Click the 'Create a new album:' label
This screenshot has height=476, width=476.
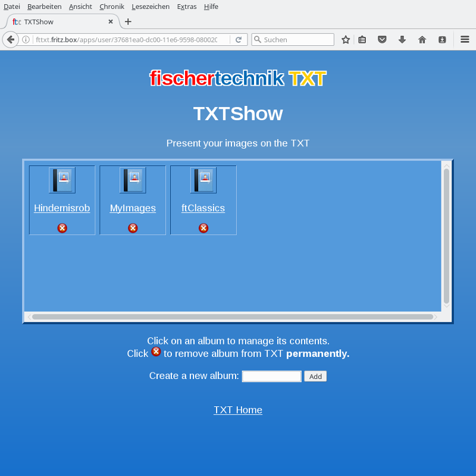194,376
